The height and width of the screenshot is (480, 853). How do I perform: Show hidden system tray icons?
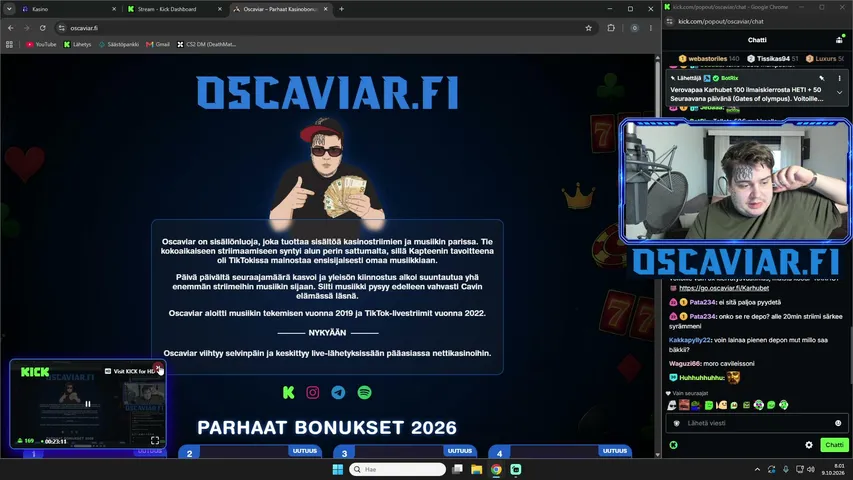click(x=757, y=469)
